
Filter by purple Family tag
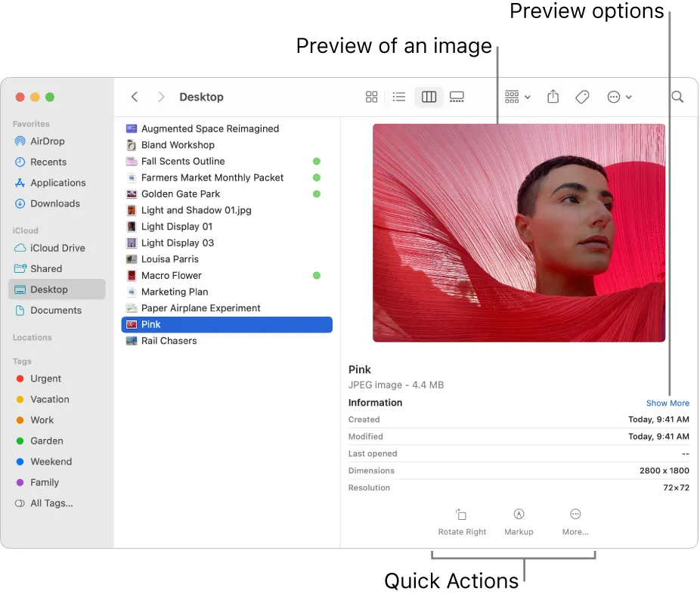point(57,482)
